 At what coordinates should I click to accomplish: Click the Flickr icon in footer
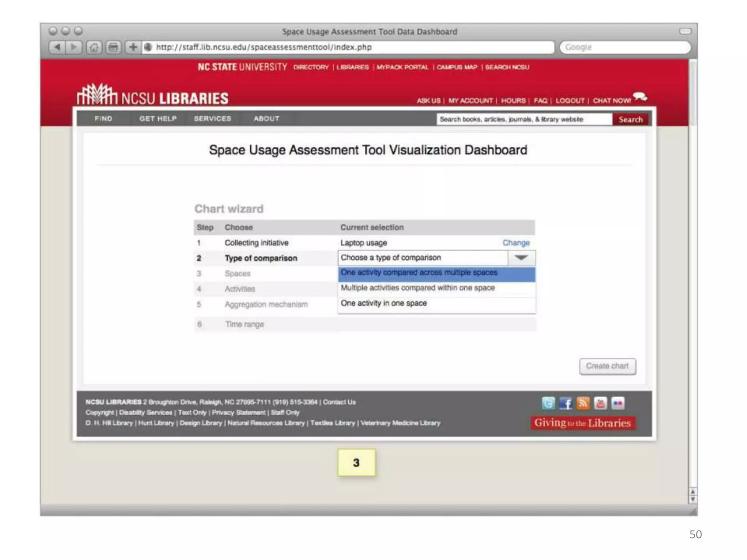click(618, 403)
